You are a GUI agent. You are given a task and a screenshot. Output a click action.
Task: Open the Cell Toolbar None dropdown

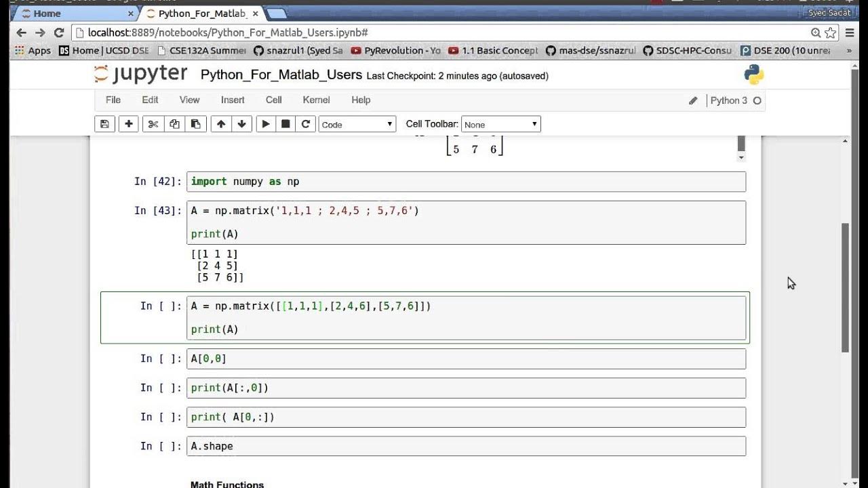tap(501, 125)
